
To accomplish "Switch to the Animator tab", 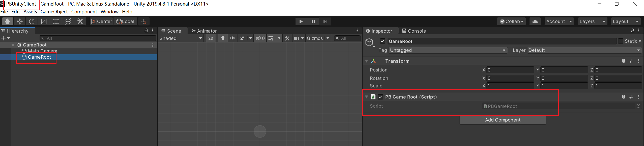I will pyautogui.click(x=204, y=31).
